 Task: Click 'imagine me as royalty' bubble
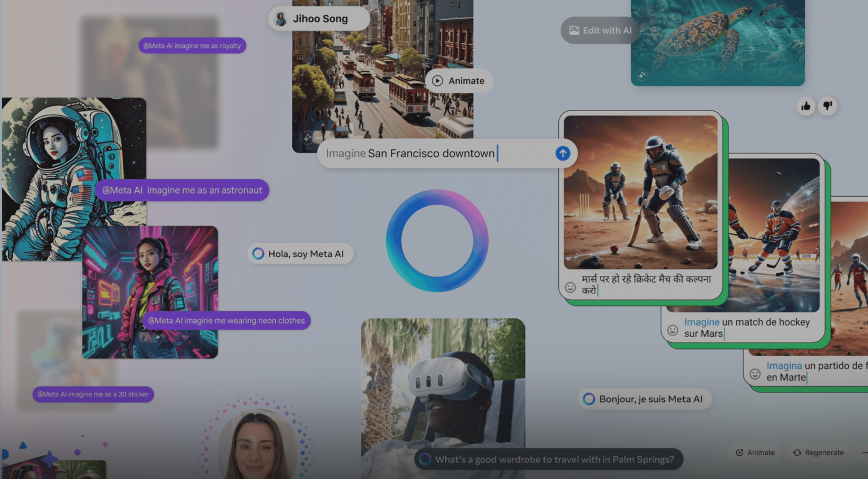click(x=192, y=46)
